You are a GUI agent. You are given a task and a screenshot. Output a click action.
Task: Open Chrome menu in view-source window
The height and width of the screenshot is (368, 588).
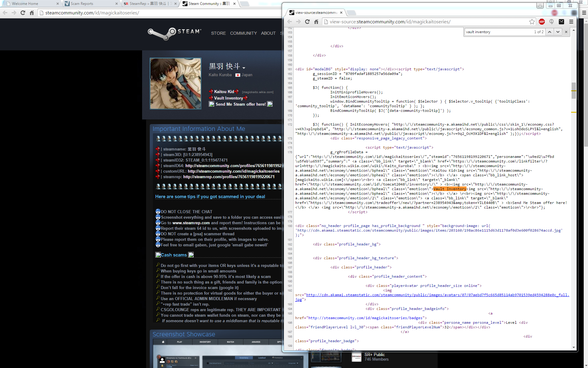[571, 22]
